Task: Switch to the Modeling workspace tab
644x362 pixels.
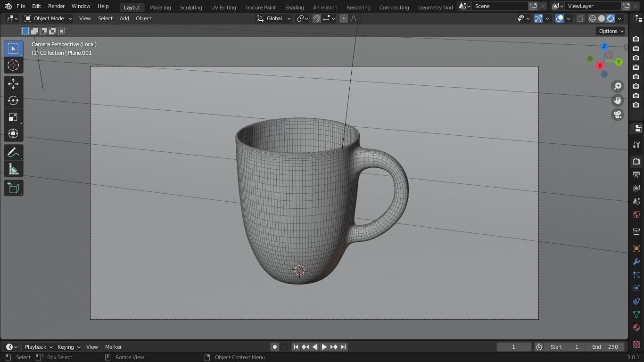Action: click(x=160, y=7)
